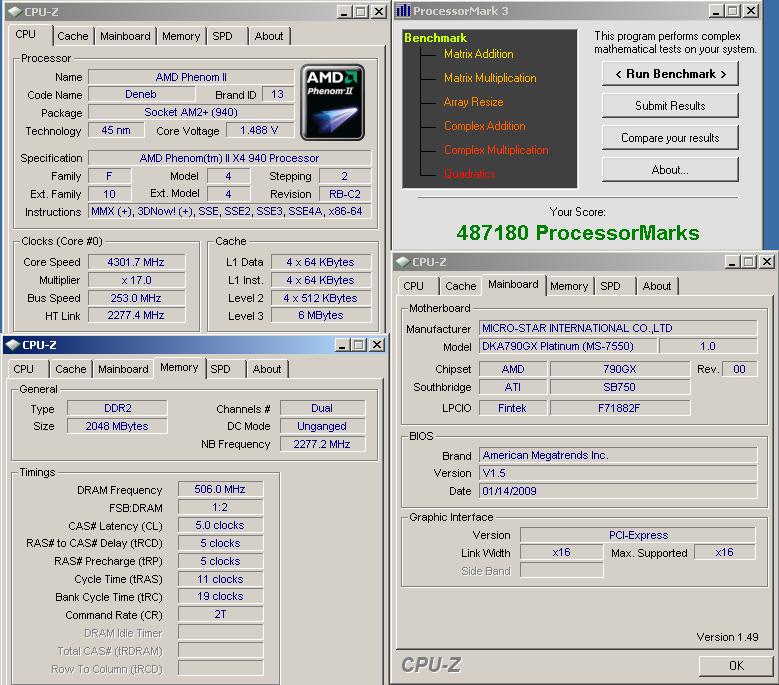Image resolution: width=779 pixels, height=685 pixels.
Task: Click the Level 3 cache value 6 MBytes
Action: [321, 315]
